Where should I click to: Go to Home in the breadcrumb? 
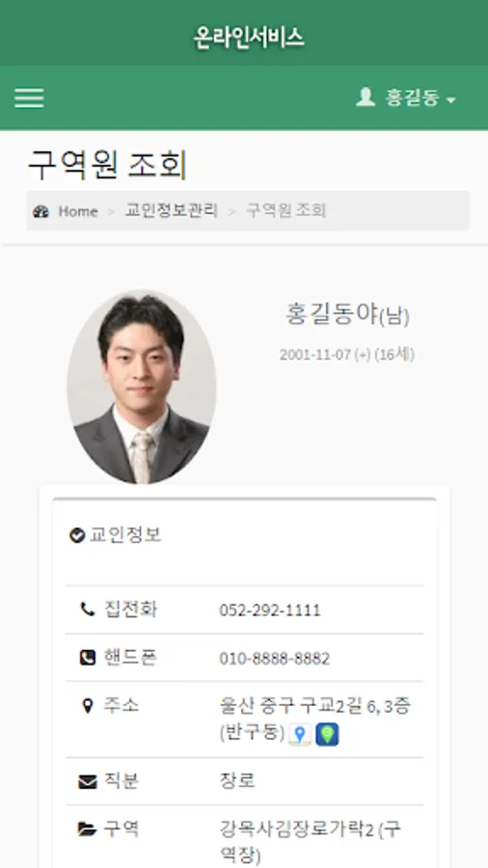(78, 211)
